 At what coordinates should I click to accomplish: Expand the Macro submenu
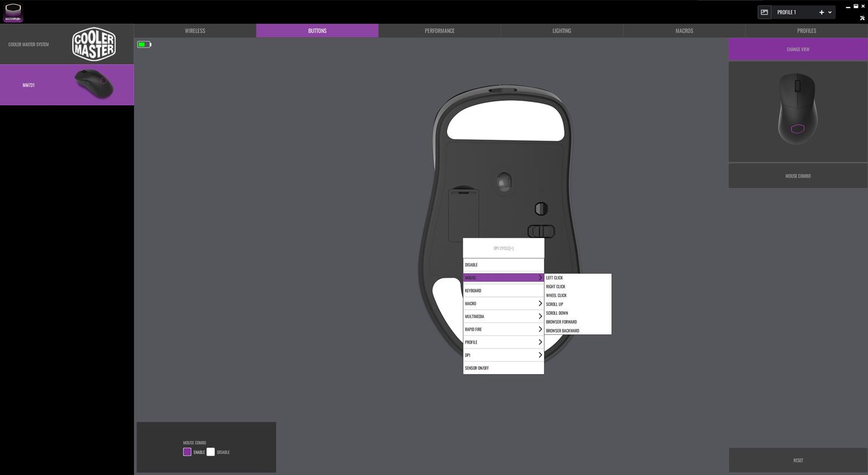click(x=503, y=303)
